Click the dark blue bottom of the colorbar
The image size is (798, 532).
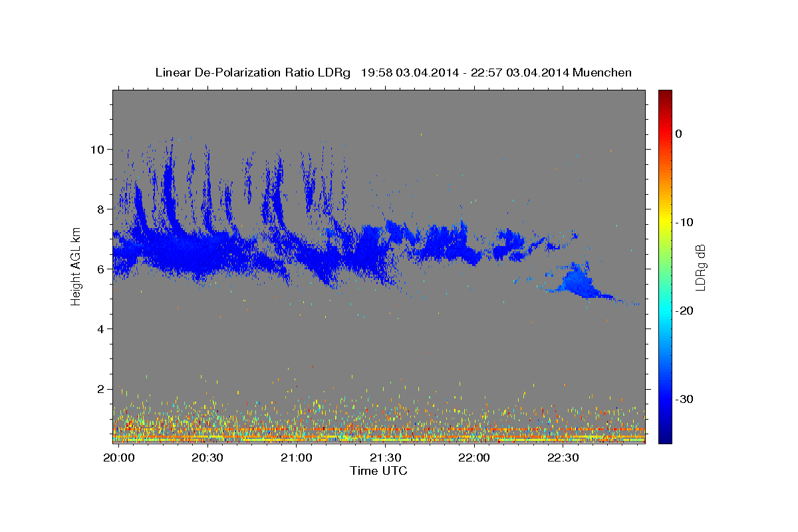pos(664,438)
